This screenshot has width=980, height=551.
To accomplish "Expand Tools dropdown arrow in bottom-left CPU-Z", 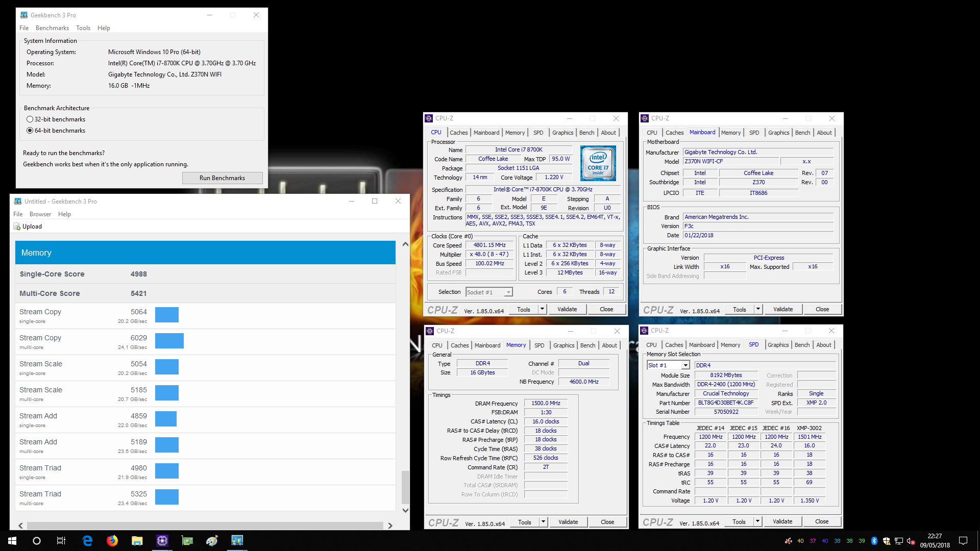I will [x=543, y=522].
